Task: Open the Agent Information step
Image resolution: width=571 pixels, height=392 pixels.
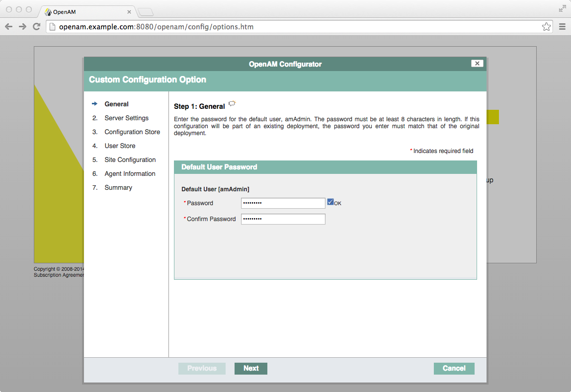Action: tap(130, 173)
